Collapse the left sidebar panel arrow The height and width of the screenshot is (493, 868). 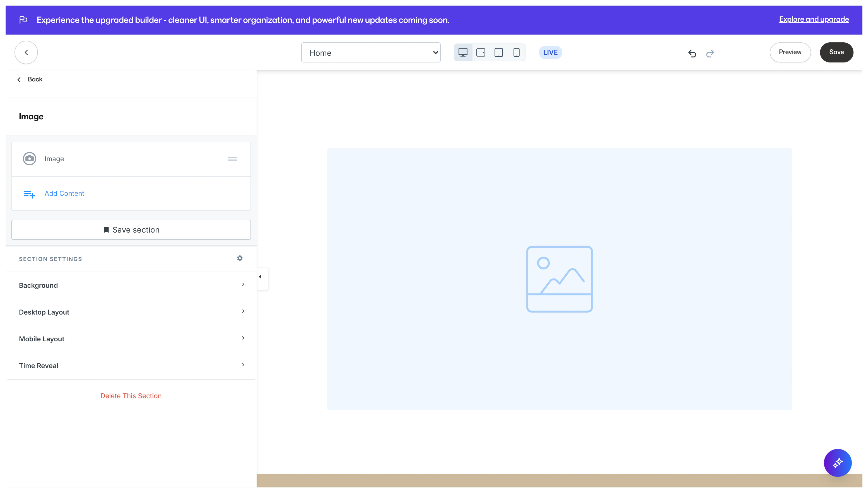tap(260, 277)
